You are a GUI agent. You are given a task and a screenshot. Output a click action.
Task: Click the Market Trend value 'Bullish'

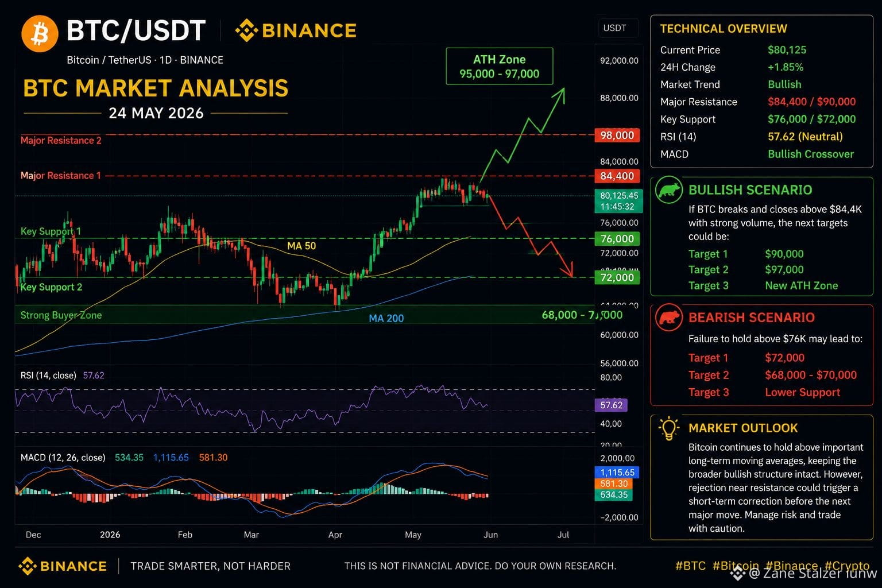tap(784, 84)
